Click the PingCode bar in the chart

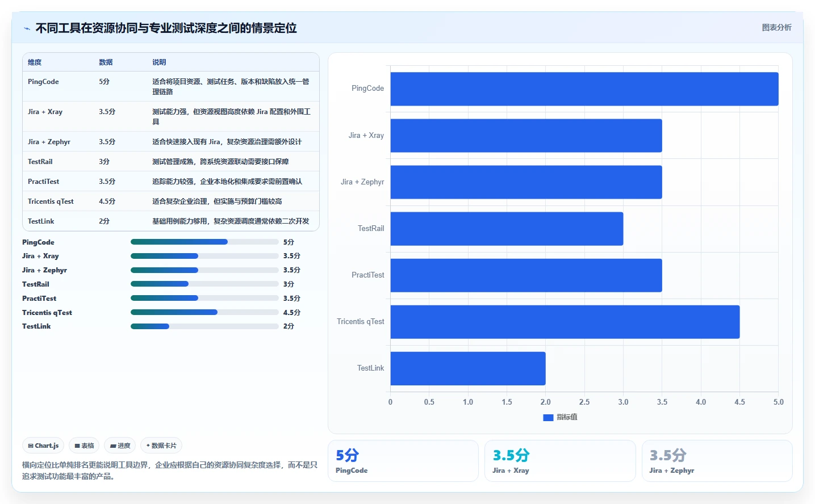pos(584,89)
